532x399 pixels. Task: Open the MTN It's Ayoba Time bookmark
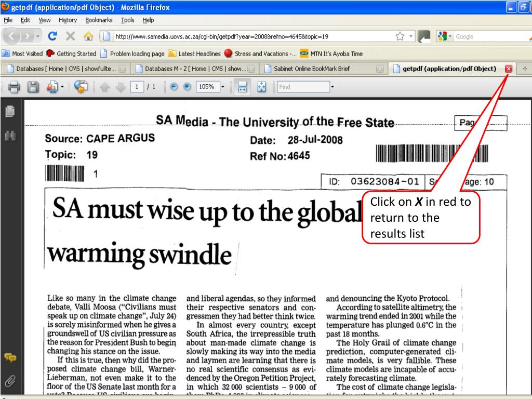click(331, 54)
